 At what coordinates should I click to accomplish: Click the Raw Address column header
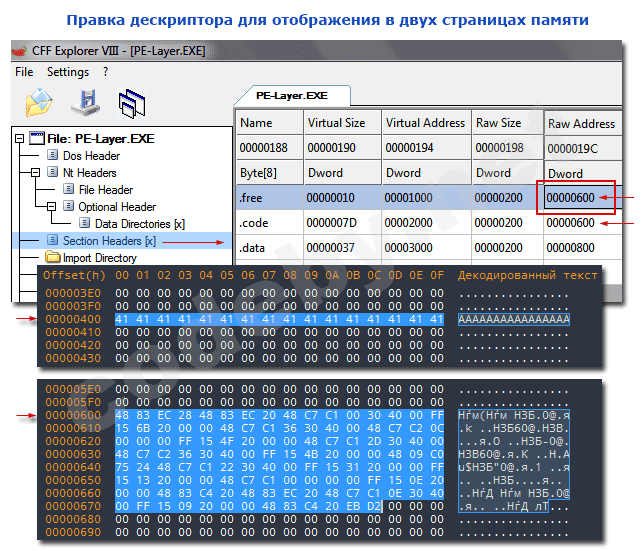click(582, 123)
